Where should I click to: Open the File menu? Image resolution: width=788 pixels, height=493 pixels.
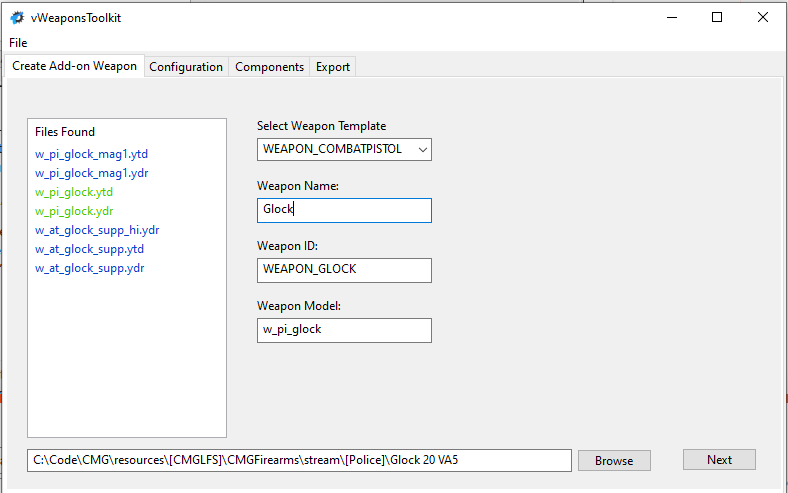[x=18, y=43]
